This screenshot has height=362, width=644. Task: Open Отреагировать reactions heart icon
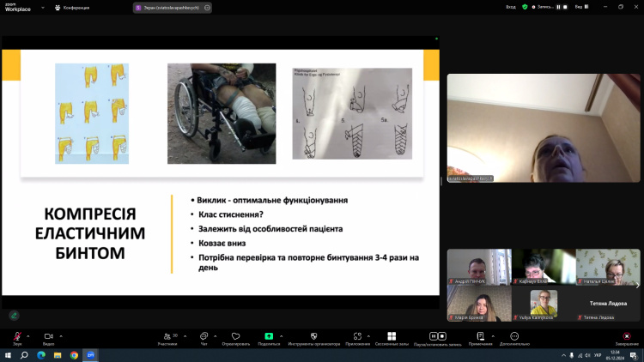click(236, 336)
